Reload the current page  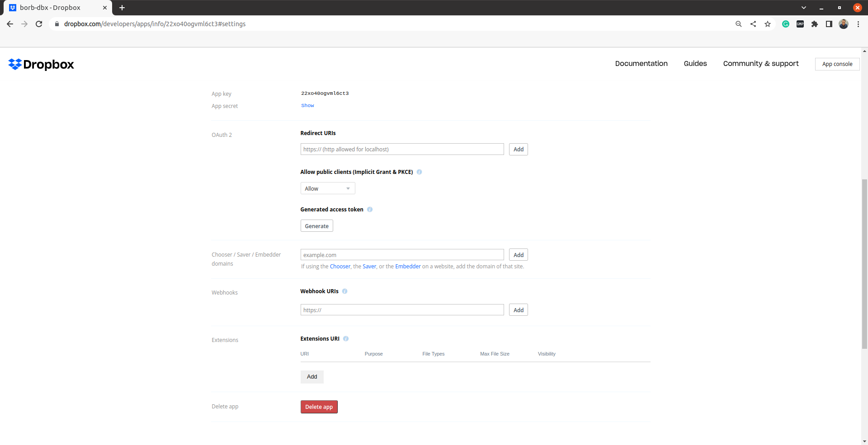(39, 24)
